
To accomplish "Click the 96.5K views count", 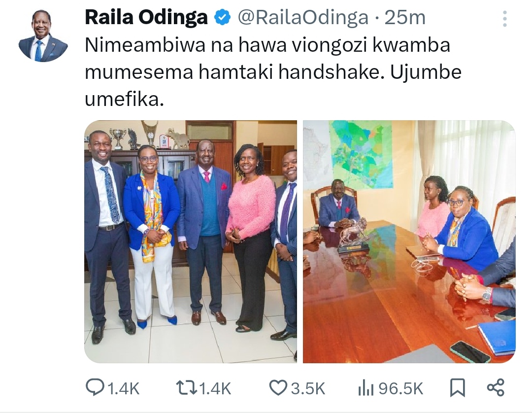I will click(401, 388).
